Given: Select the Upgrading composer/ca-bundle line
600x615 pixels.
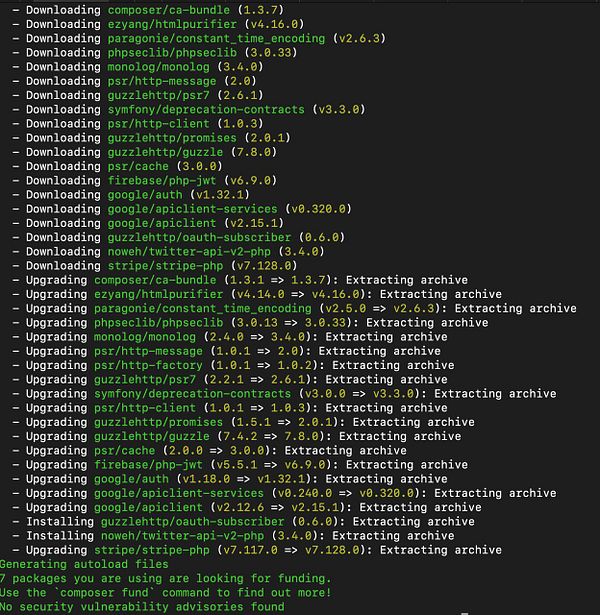Looking at the screenshot, I should (x=240, y=280).
